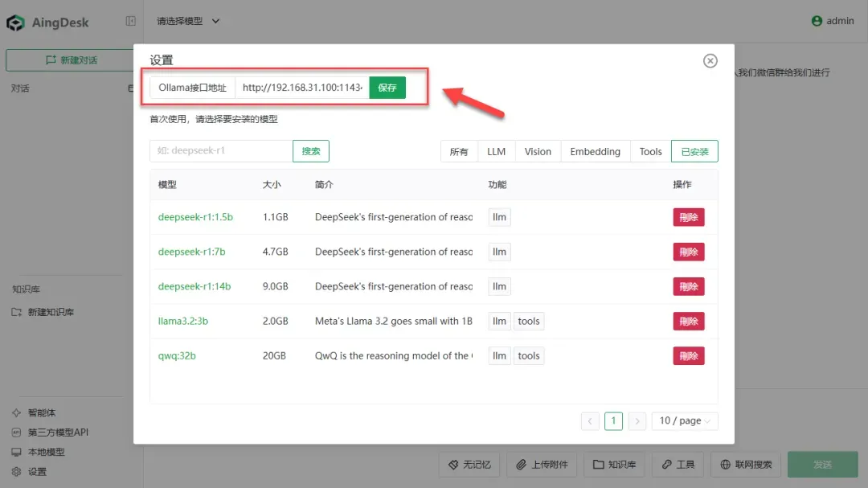
Task: Click the AingDesk logo icon
Action: click(15, 23)
